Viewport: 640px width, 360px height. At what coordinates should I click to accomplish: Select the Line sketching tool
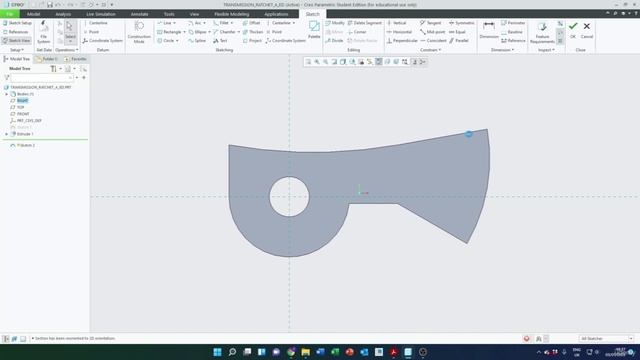[164, 23]
